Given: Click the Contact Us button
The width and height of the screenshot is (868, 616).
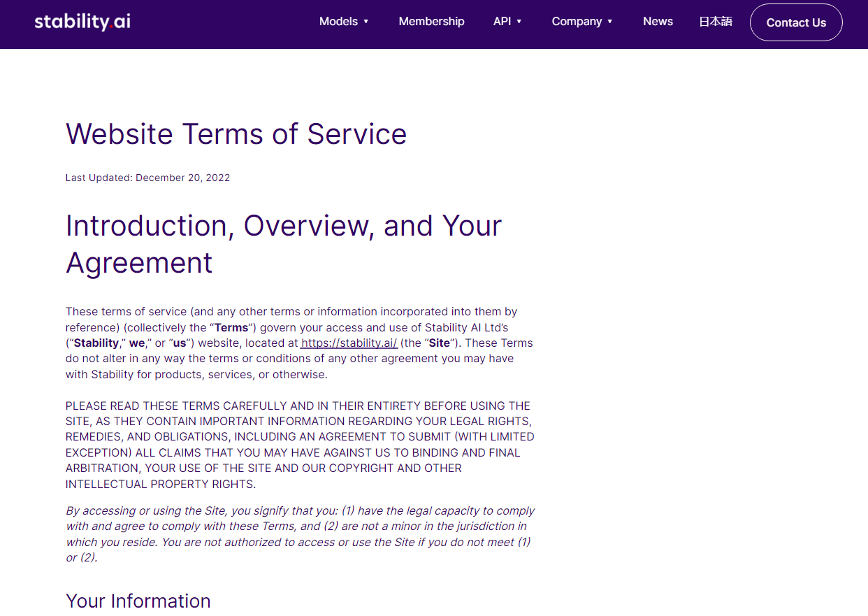Looking at the screenshot, I should 796,22.
